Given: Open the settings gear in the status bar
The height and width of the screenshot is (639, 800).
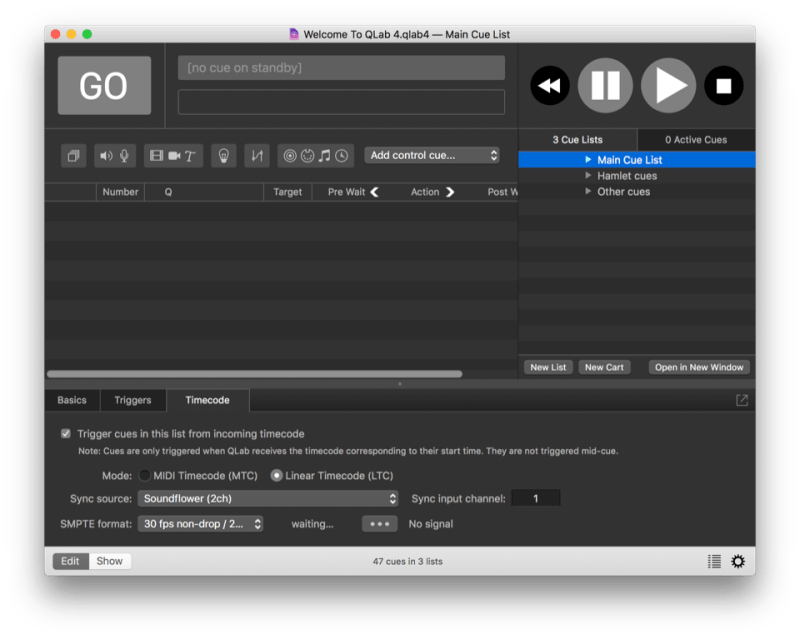Looking at the screenshot, I should coord(737,561).
